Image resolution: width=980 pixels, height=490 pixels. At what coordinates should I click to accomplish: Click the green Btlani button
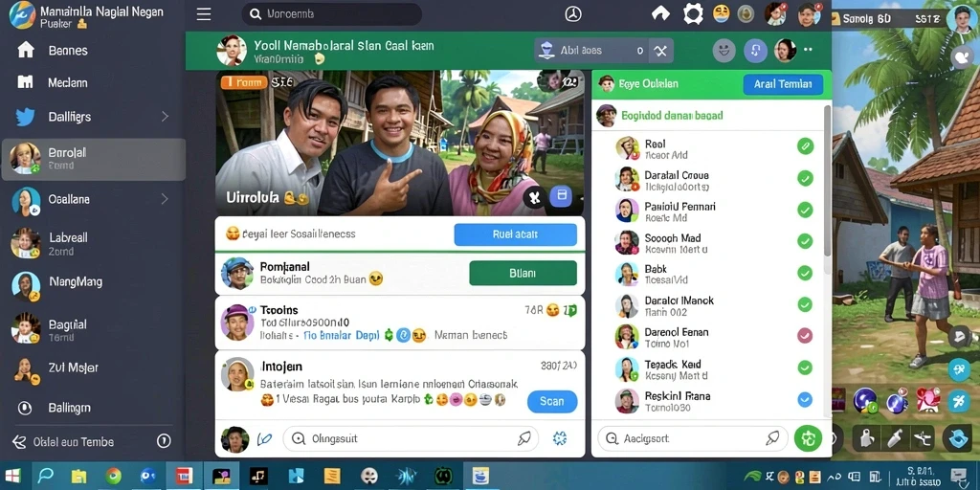[523, 273]
